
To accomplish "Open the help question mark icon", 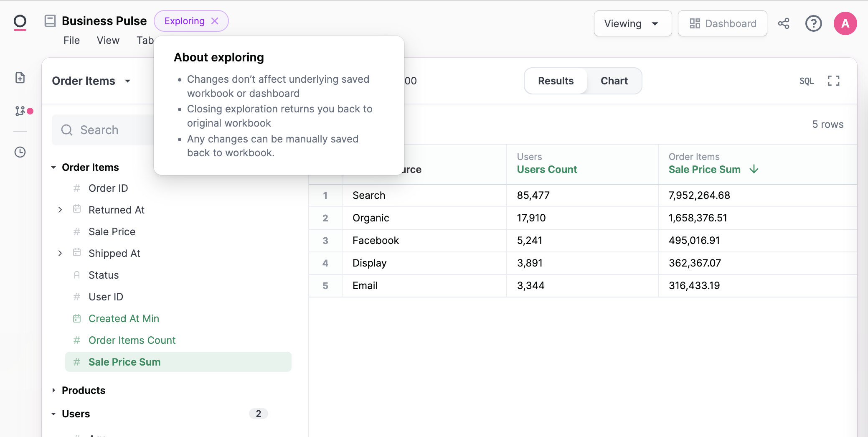I will coord(813,23).
